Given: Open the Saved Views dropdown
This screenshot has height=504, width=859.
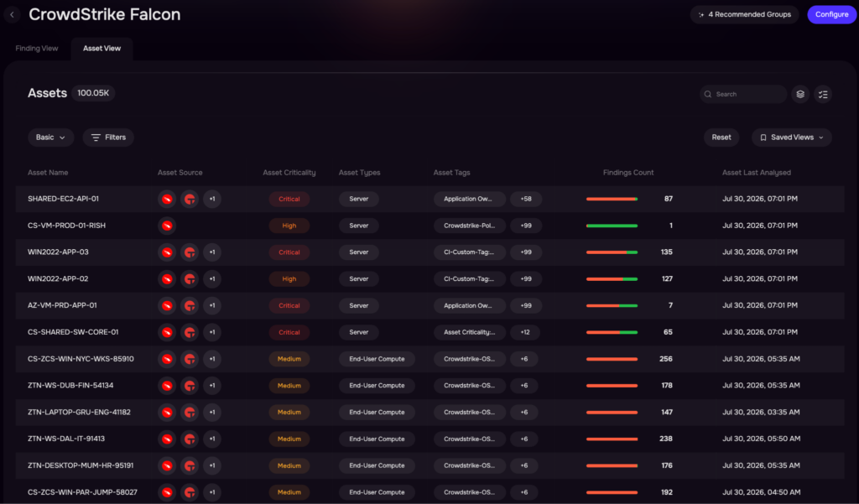Looking at the screenshot, I should 792,138.
